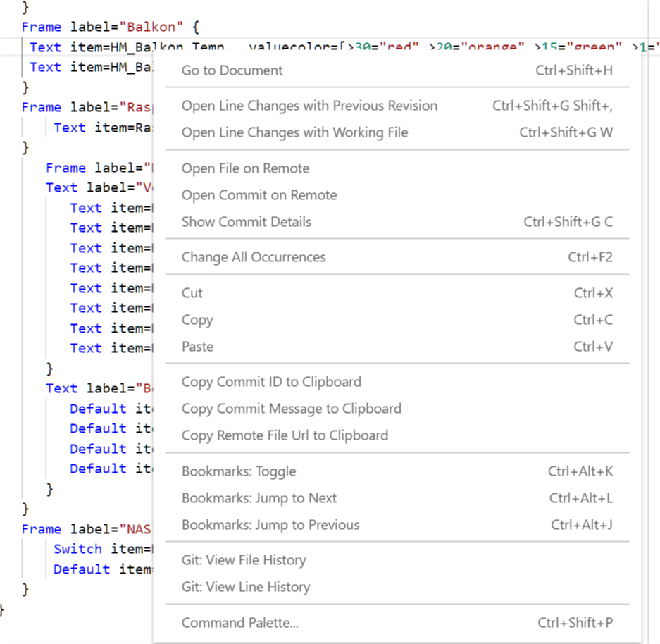Open the Command Palette entry
This screenshot has width=660, height=644.
(240, 623)
